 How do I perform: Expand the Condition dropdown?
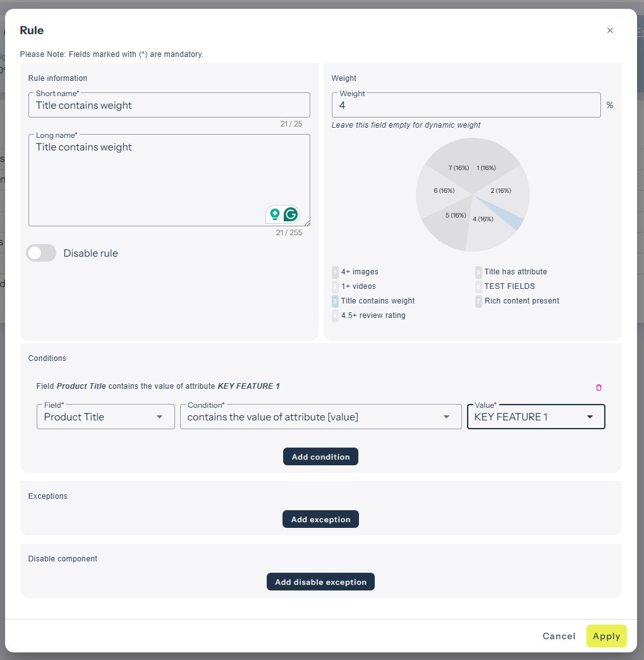pos(320,417)
